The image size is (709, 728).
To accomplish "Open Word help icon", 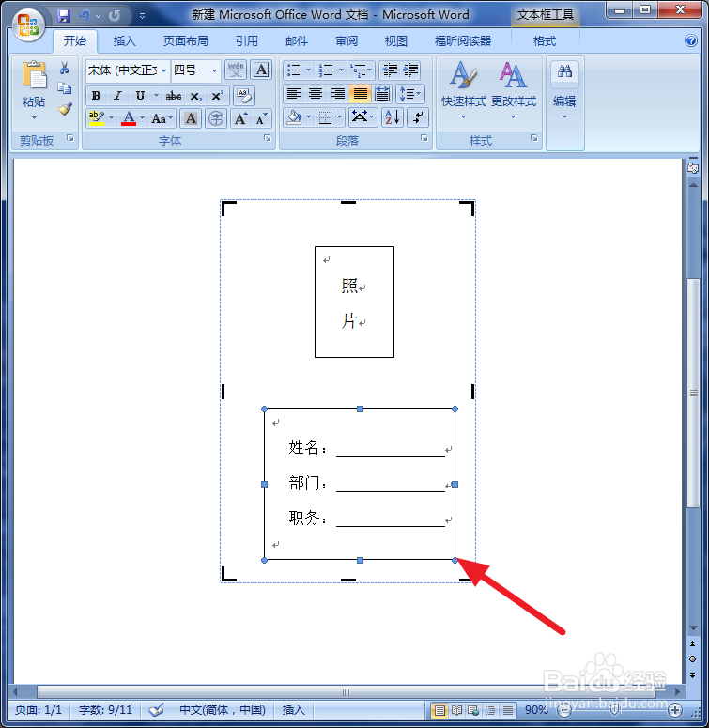I will coord(691,40).
